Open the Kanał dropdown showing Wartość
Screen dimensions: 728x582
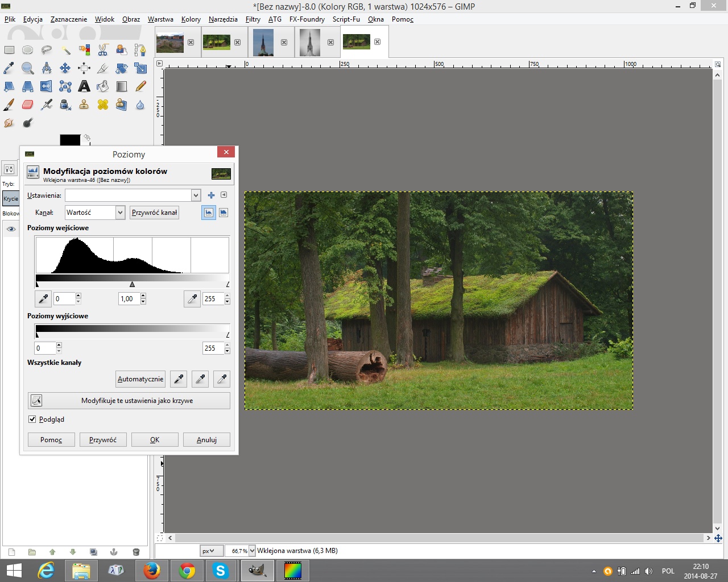[94, 213]
